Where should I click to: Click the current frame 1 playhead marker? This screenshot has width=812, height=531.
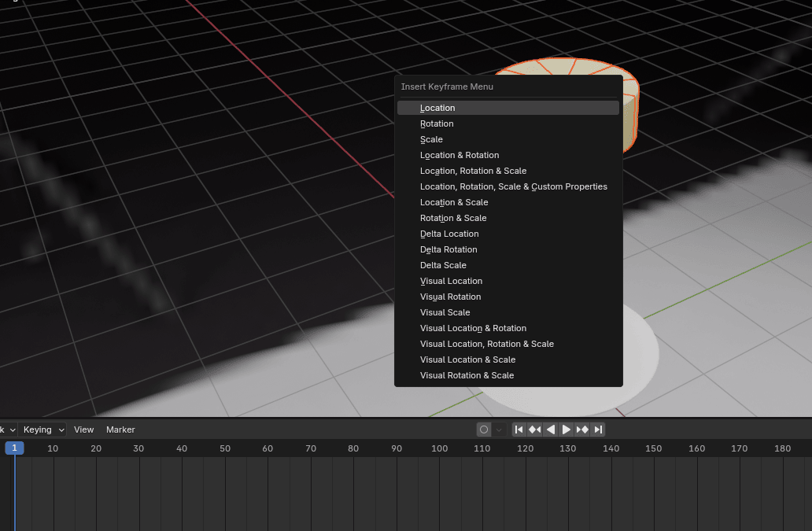[x=14, y=448]
